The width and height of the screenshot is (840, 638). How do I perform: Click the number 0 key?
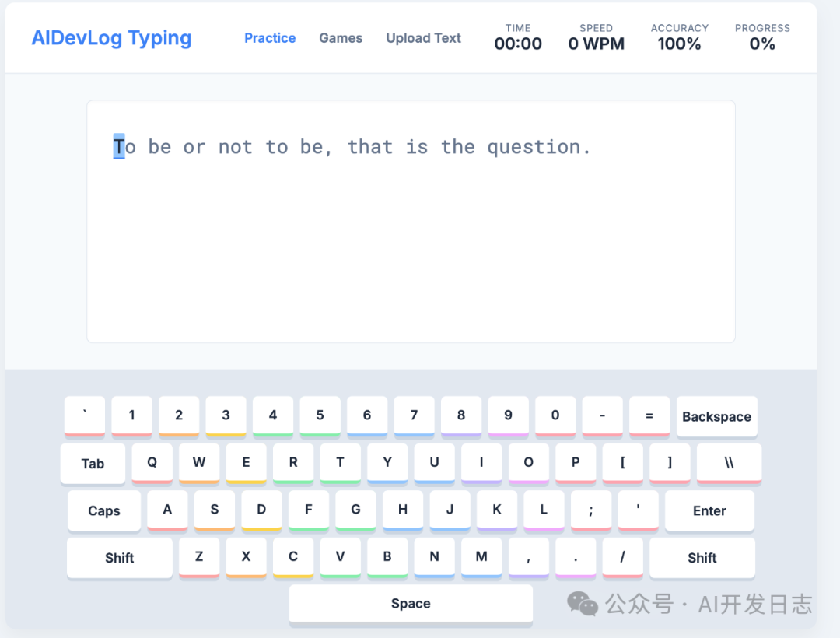point(555,416)
